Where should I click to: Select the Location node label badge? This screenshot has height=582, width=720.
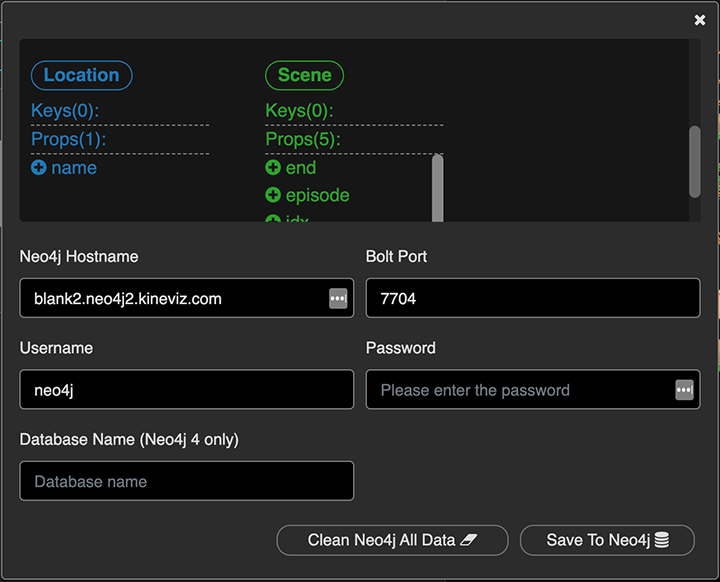click(x=81, y=75)
